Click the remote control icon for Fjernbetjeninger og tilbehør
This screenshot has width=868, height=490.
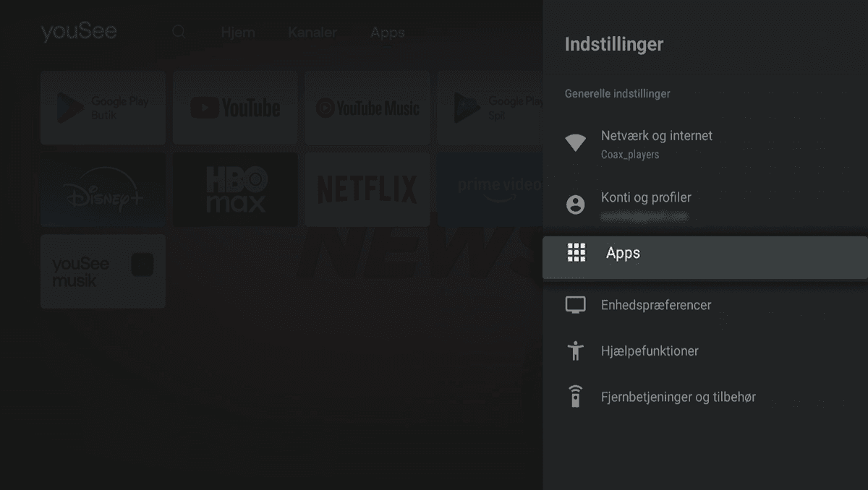575,396
